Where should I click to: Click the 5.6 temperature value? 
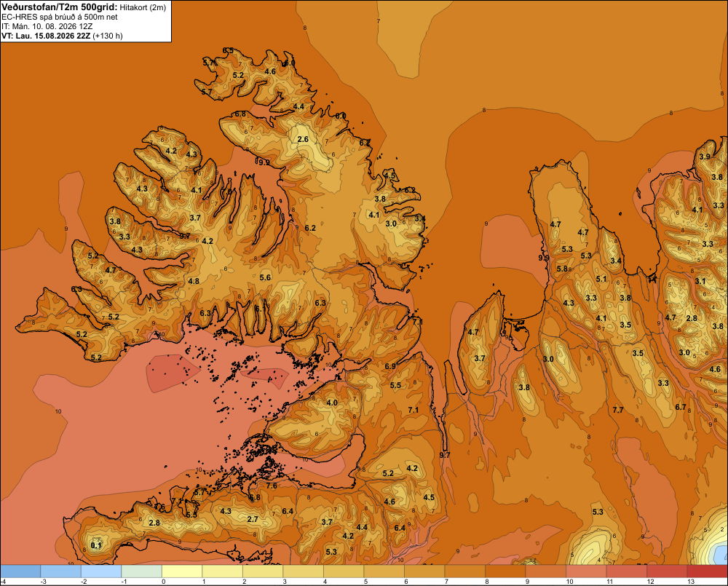pyautogui.click(x=265, y=277)
